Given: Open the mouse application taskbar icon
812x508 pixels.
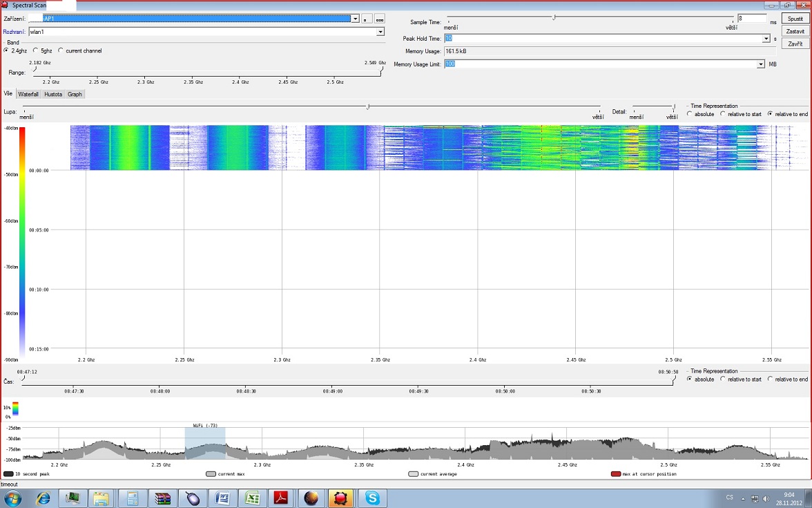Looking at the screenshot, I should tap(192, 499).
